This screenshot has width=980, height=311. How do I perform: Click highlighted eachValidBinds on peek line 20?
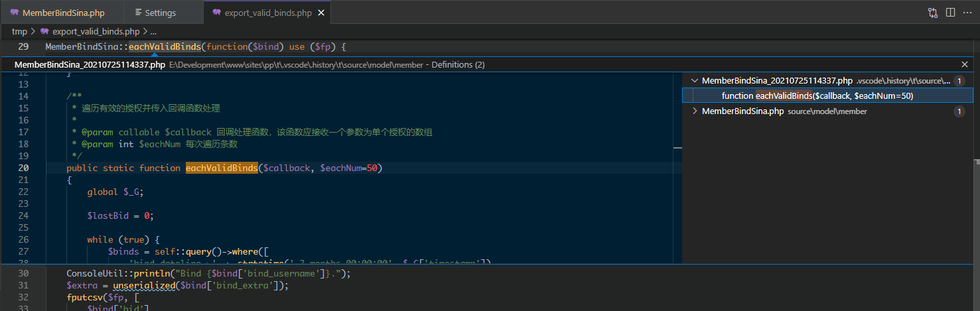coord(222,168)
